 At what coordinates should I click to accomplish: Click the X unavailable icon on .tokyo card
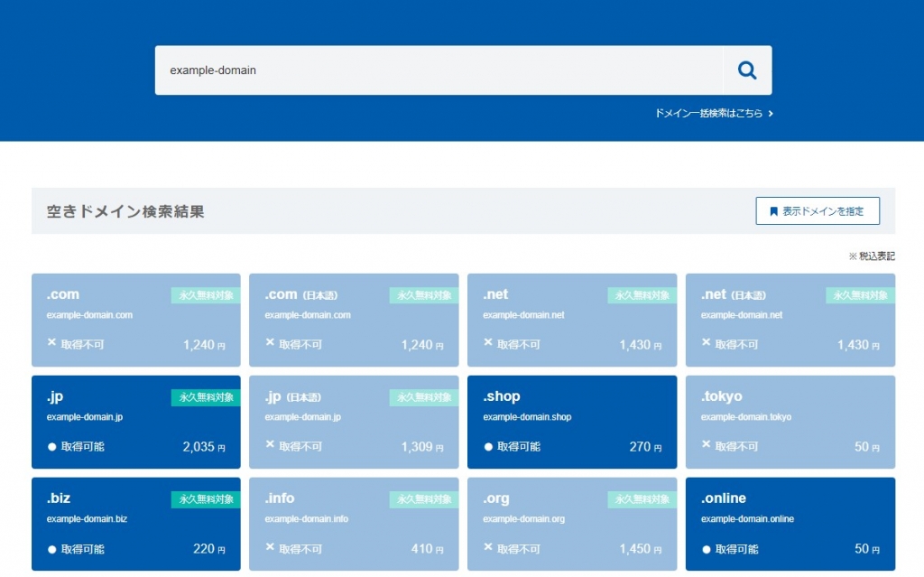[x=707, y=445]
